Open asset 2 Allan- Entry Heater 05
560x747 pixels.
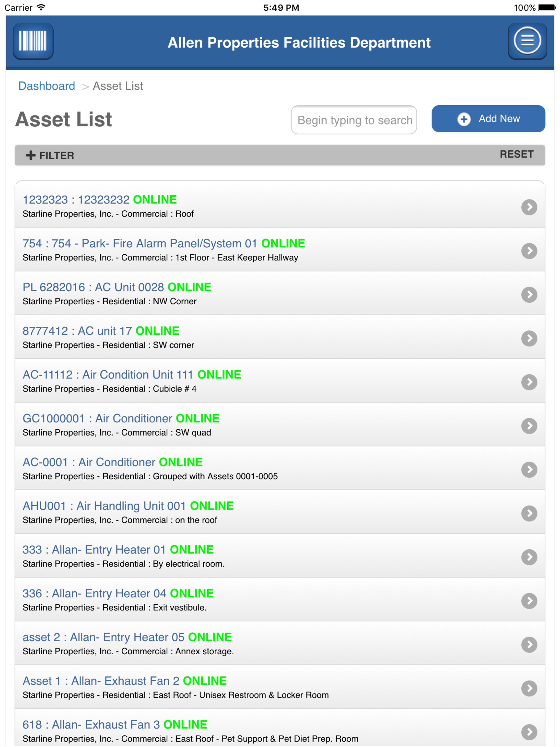tap(127, 637)
